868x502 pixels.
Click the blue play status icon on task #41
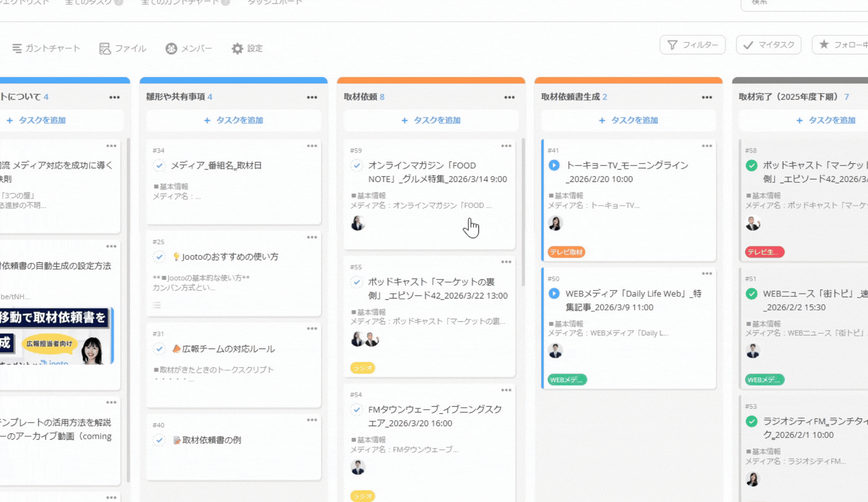(x=554, y=165)
